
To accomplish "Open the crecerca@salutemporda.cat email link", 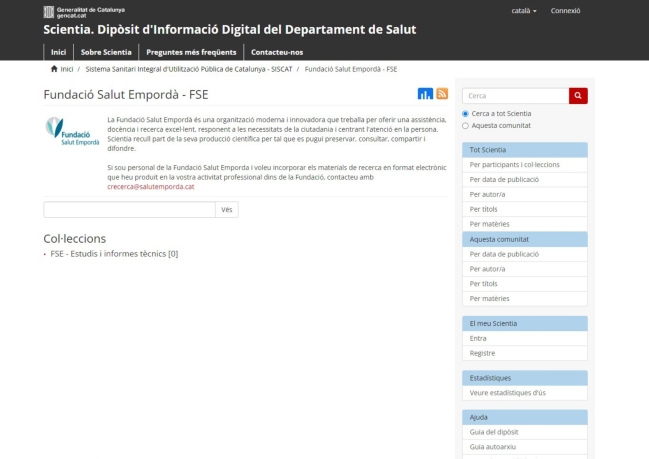I will pyautogui.click(x=151, y=187).
